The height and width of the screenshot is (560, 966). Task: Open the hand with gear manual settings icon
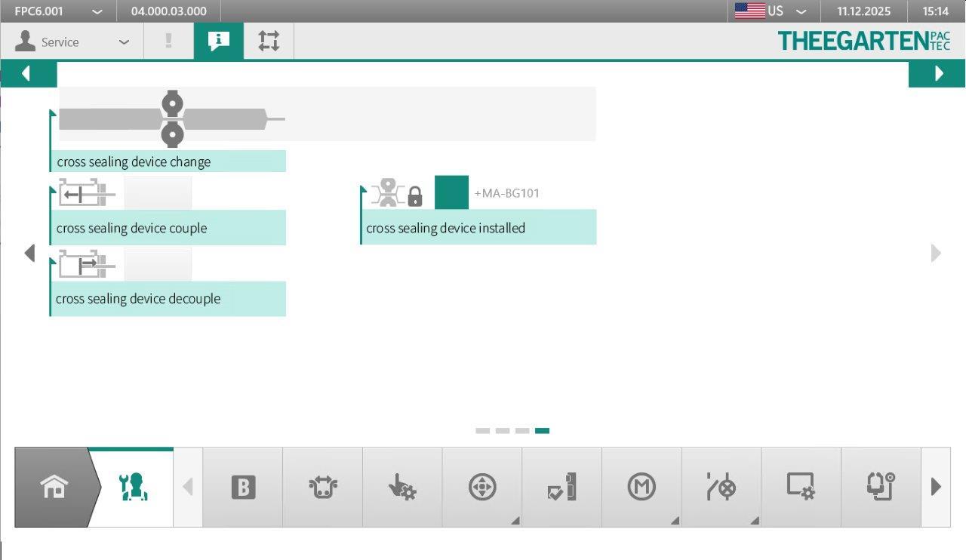402,488
